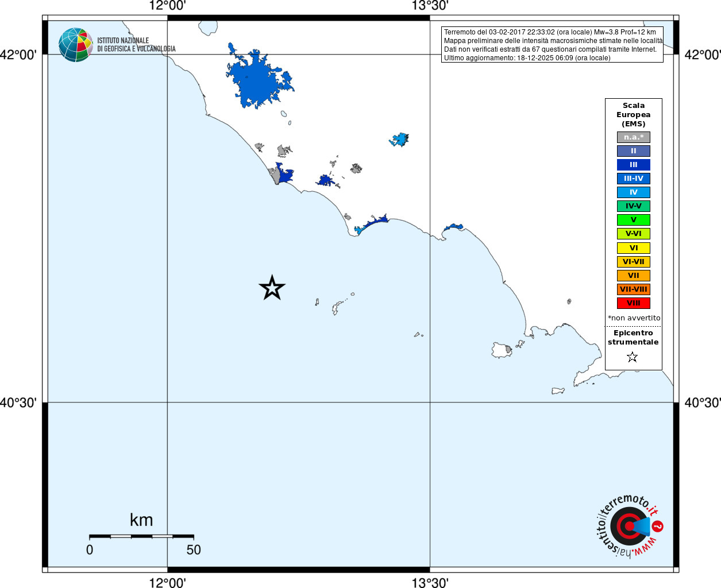Click the haisentitoilterremoto.it logo
This screenshot has width=721, height=588.
click(x=630, y=526)
